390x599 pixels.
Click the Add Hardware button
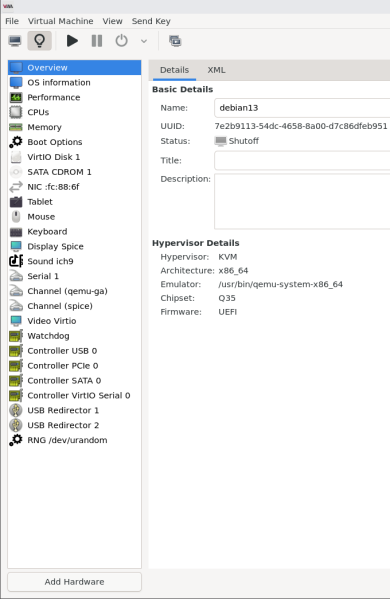tap(74, 582)
